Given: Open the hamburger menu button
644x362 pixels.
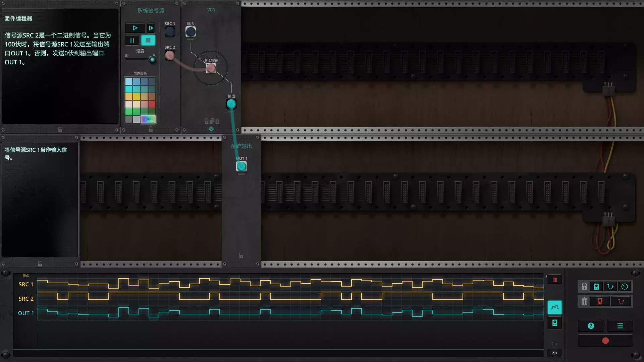Looking at the screenshot, I should [x=620, y=326].
